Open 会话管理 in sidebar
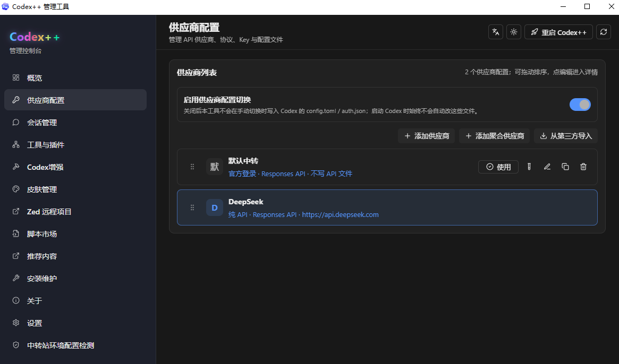 75,122
